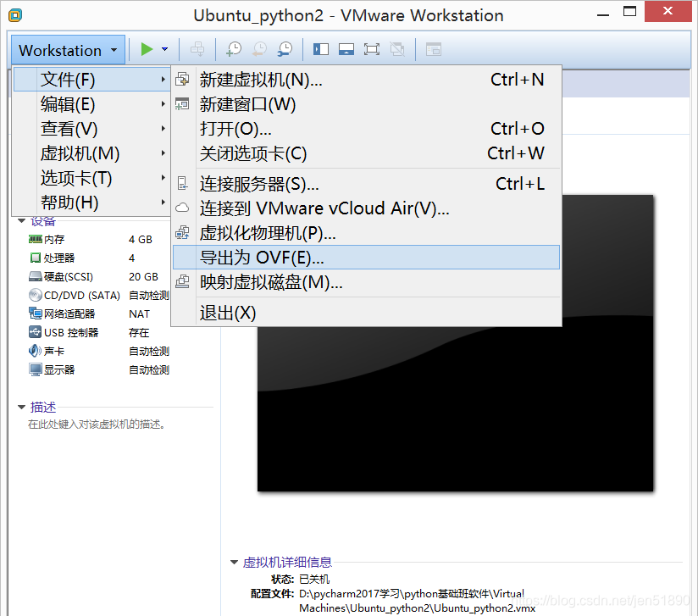Click the virtualize physical machine icon
Screen dimensions: 698x616
(x=182, y=232)
